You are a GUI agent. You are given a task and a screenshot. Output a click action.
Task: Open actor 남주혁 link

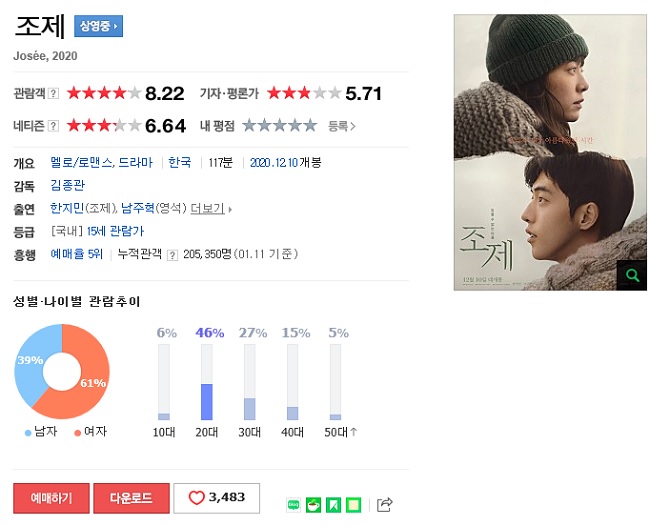coord(138,208)
